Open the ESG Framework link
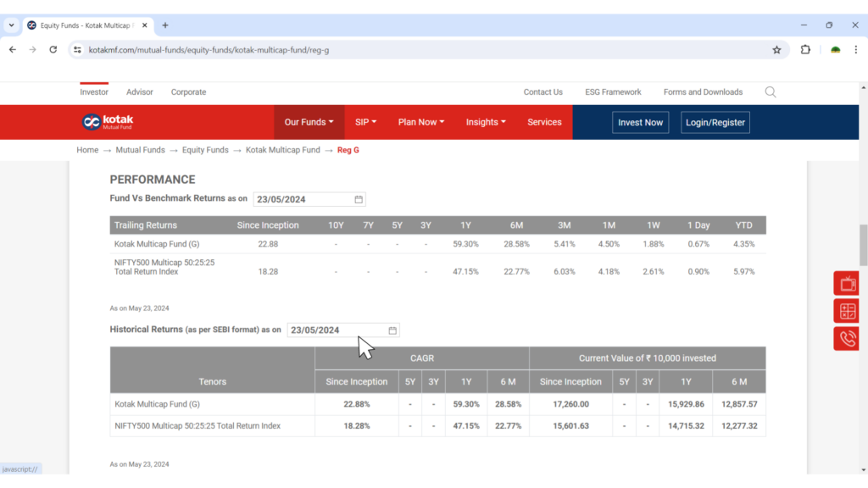Image resolution: width=868 pixels, height=488 pixels. tap(613, 91)
